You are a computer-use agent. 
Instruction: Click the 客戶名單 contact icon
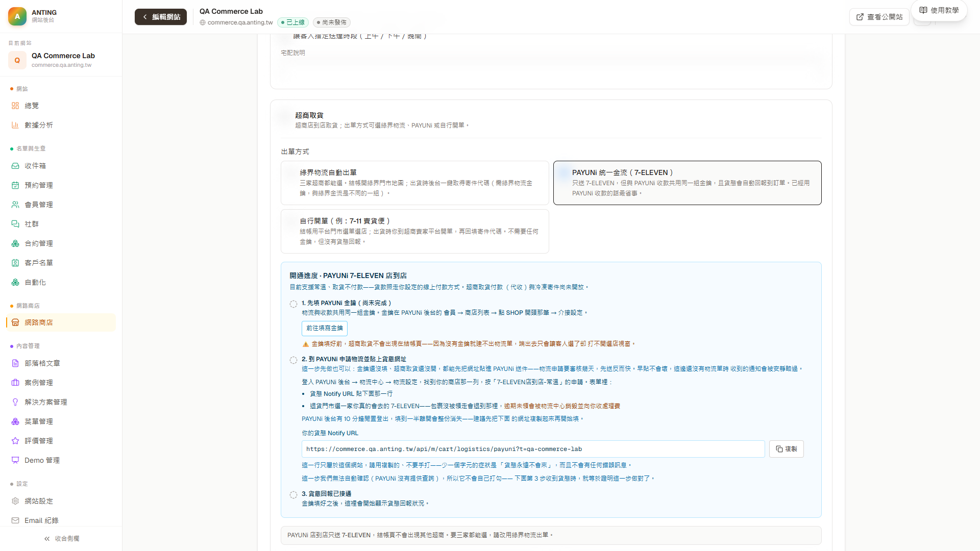click(x=15, y=263)
